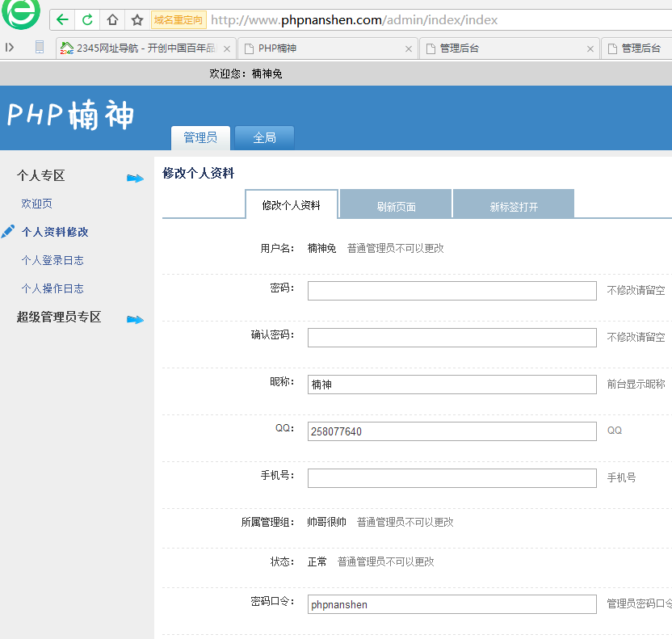Click into the QQ number field
Screen dimensions: 672x639
[452, 431]
